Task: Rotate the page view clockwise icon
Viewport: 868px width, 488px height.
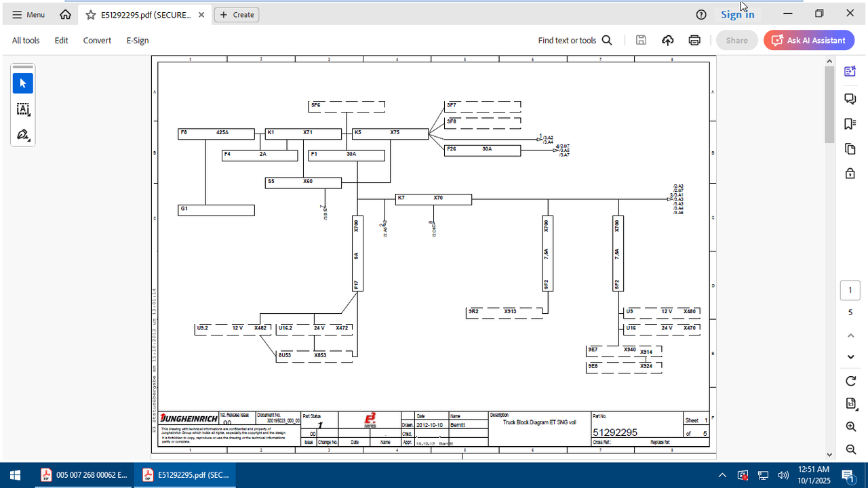Action: point(850,381)
